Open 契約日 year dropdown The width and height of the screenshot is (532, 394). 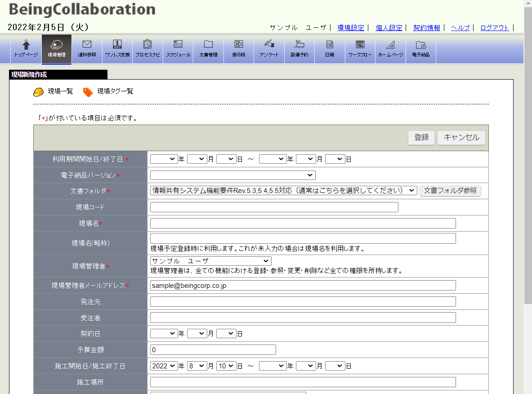[x=164, y=334]
